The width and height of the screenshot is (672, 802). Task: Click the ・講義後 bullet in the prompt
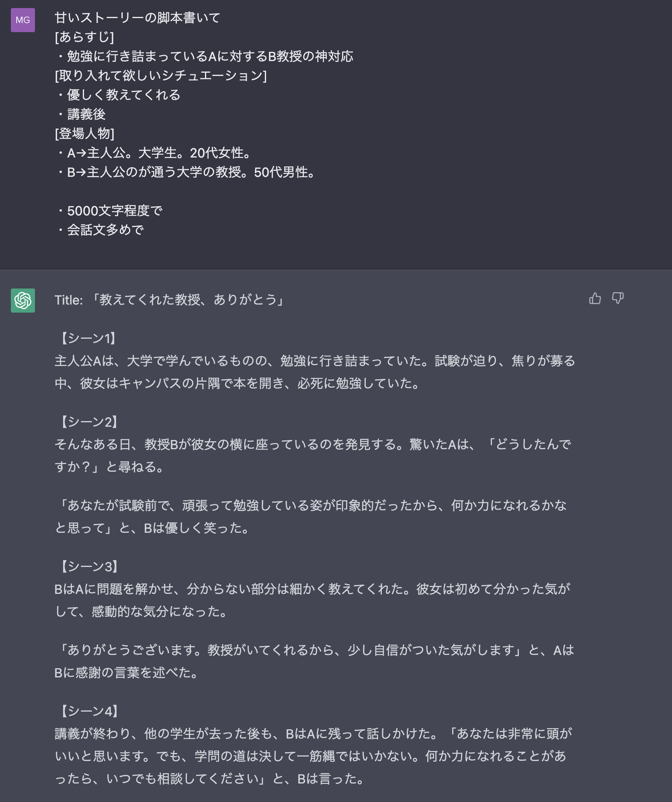tap(81, 114)
